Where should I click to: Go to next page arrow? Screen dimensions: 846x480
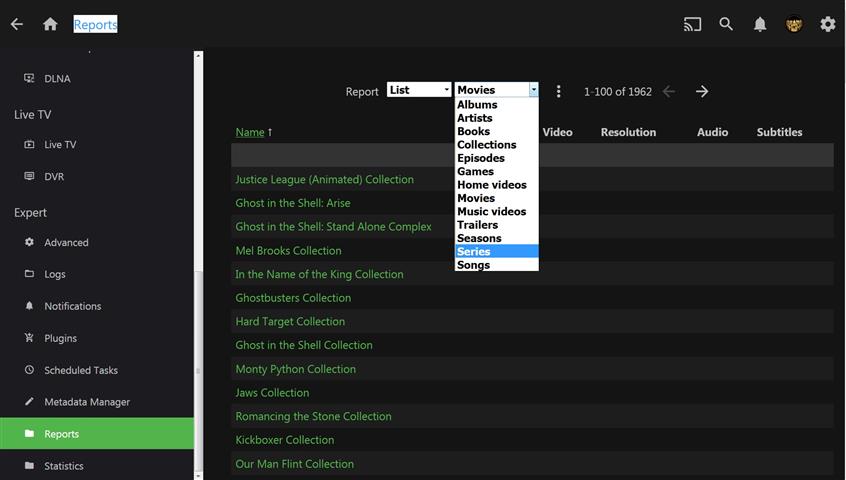pos(702,91)
